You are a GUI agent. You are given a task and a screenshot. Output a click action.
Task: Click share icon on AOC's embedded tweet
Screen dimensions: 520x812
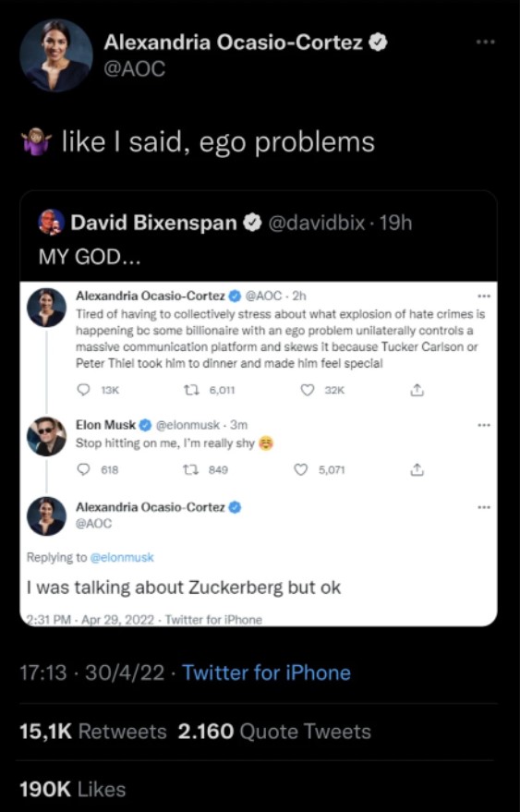[x=417, y=391]
